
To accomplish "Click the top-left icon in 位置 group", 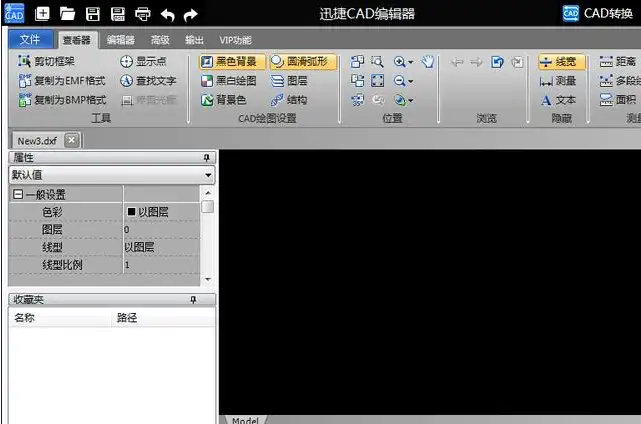I will click(357, 62).
